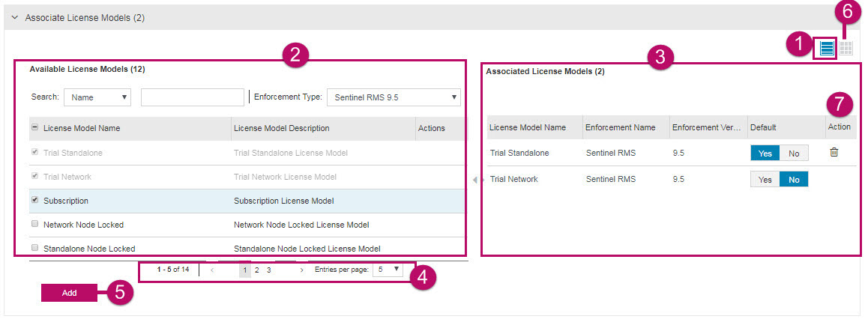Delete Trial Standalone with trash icon
Image resolution: width=868 pixels, height=319 pixels.
pos(834,152)
